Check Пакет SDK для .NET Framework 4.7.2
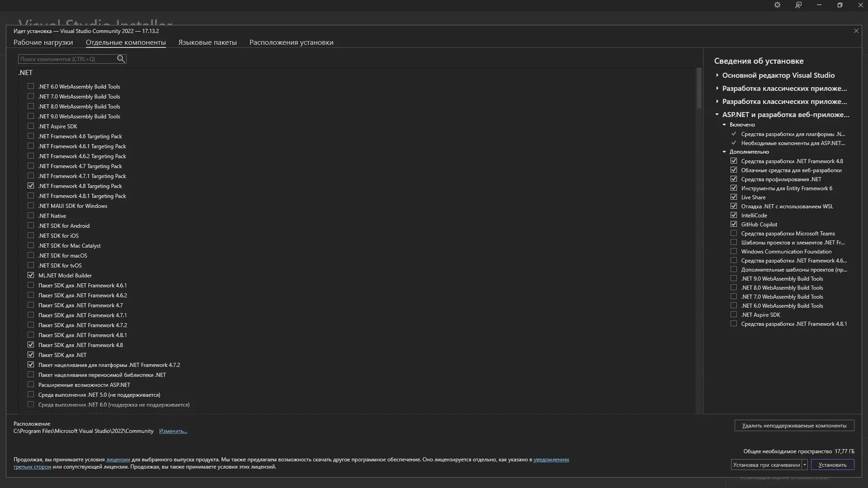 pyautogui.click(x=31, y=325)
